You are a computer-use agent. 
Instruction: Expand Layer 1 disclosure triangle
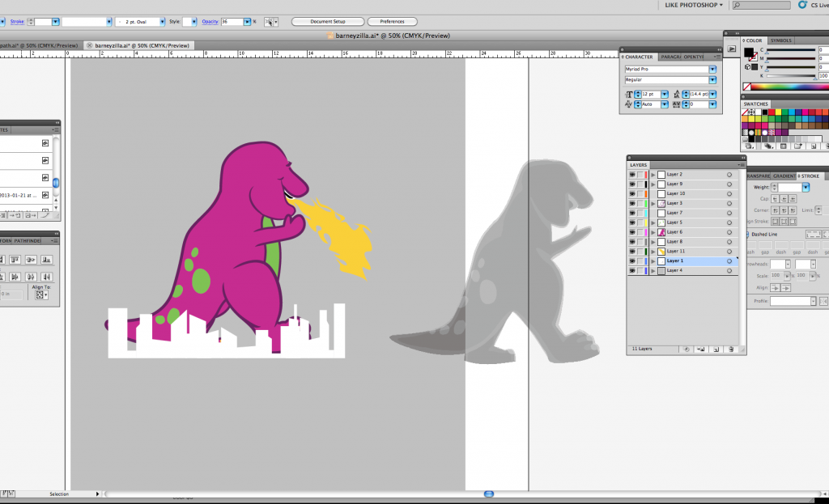pos(653,261)
